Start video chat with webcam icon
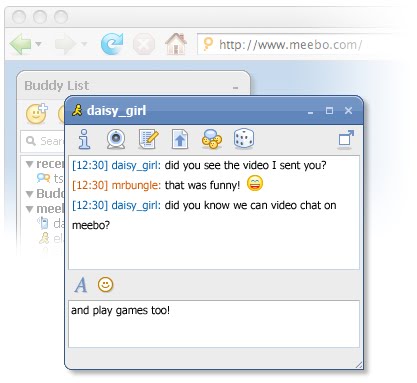Screen dimensions: 417x383 (116, 139)
